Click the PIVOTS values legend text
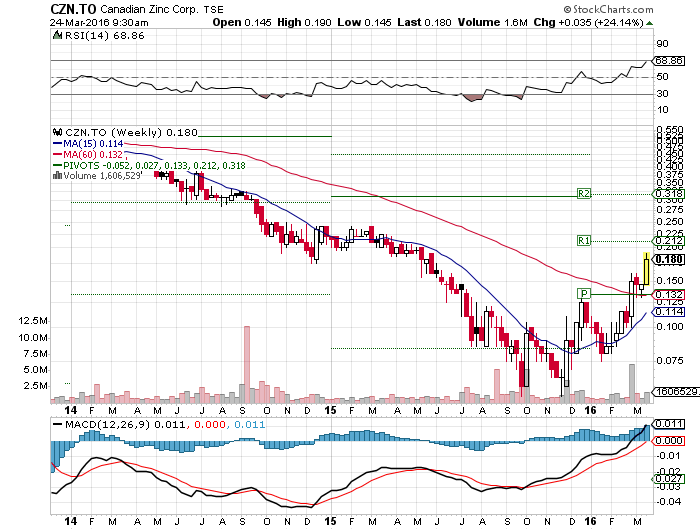This screenshot has height=530, width=700. pyautogui.click(x=154, y=166)
